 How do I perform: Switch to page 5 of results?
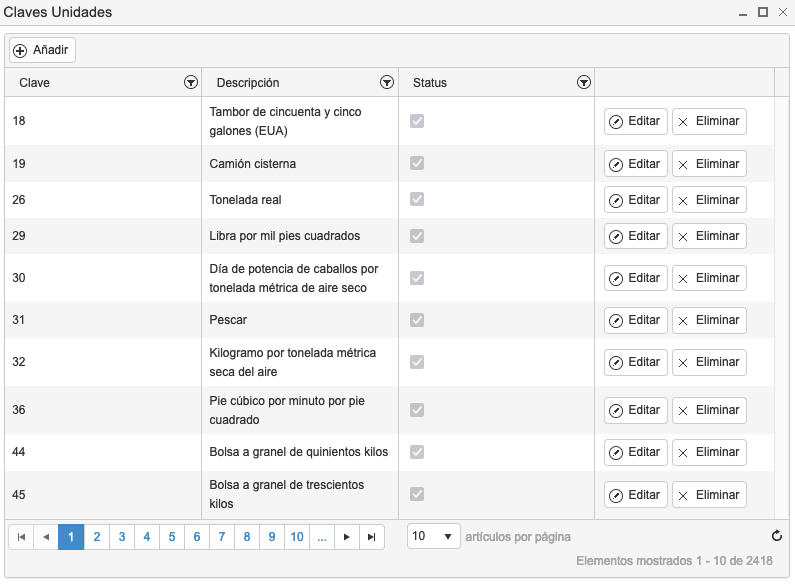pos(172,537)
